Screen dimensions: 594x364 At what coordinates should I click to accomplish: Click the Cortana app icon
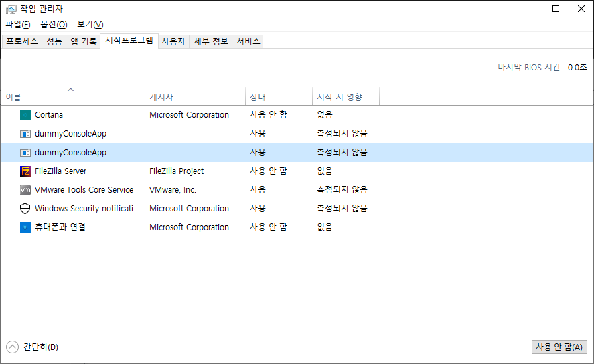pyautogui.click(x=25, y=115)
